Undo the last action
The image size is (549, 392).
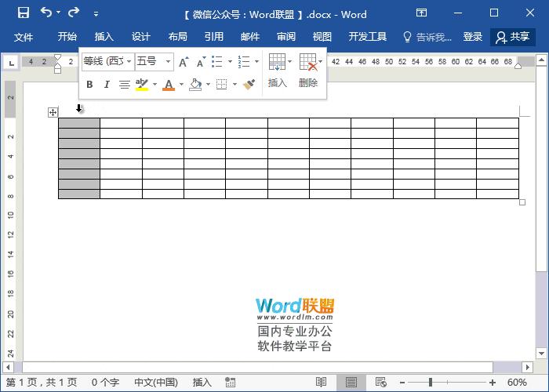pyautogui.click(x=45, y=13)
